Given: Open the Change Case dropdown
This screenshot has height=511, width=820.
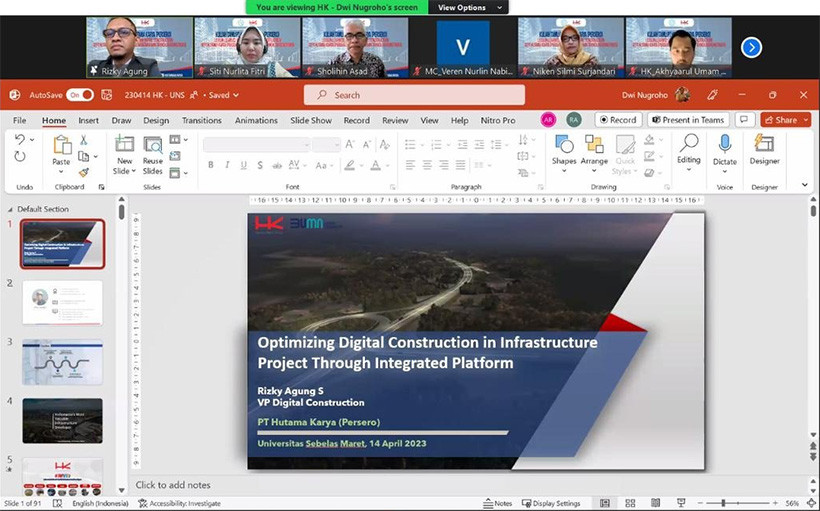Looking at the screenshot, I should (324, 165).
